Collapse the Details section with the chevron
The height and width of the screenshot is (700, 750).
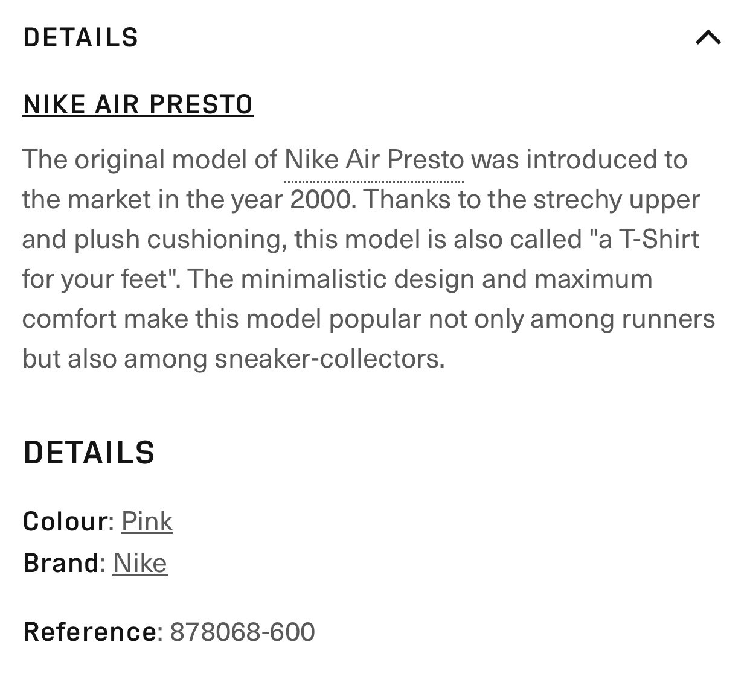[708, 37]
